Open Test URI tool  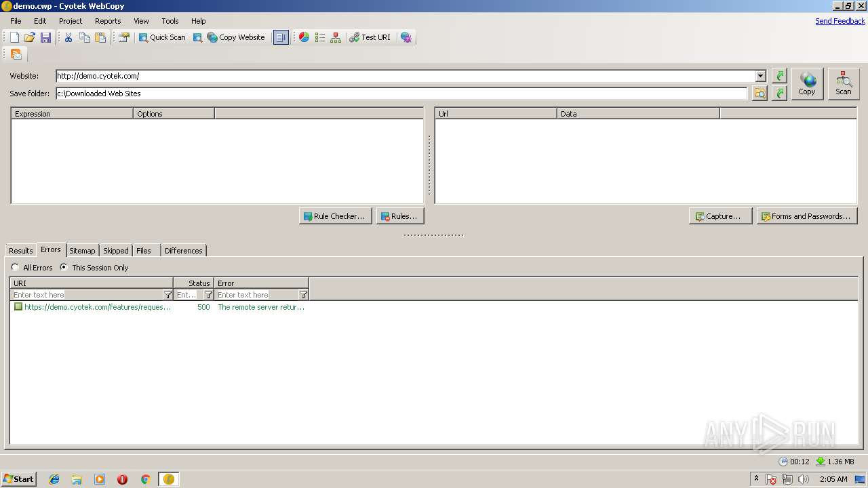click(x=370, y=37)
